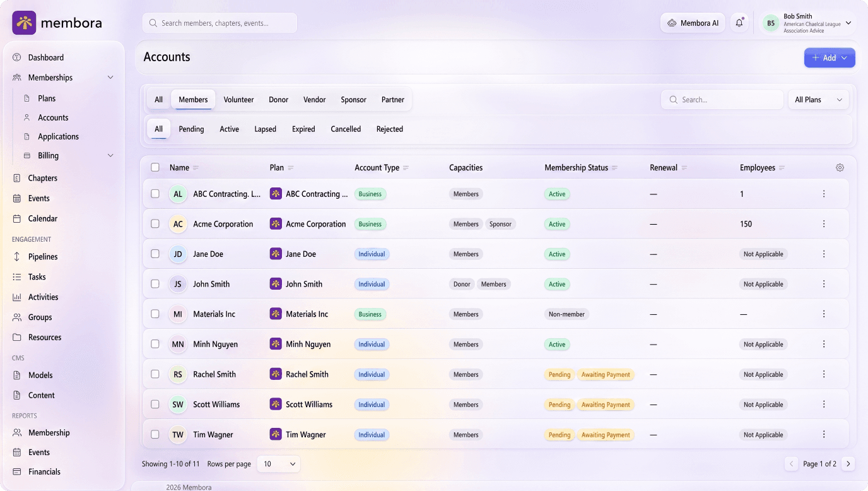Click the Models document icon
This screenshot has height=491, width=868.
[x=17, y=375]
